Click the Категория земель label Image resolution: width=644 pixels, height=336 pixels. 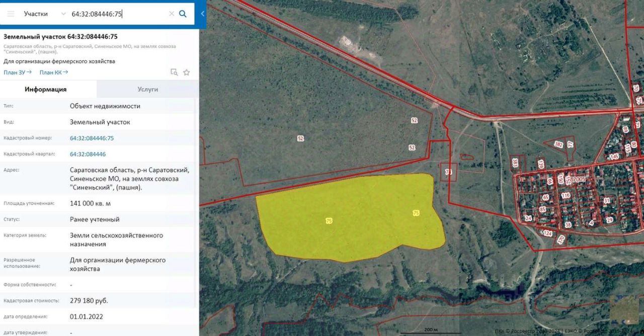click(x=25, y=235)
